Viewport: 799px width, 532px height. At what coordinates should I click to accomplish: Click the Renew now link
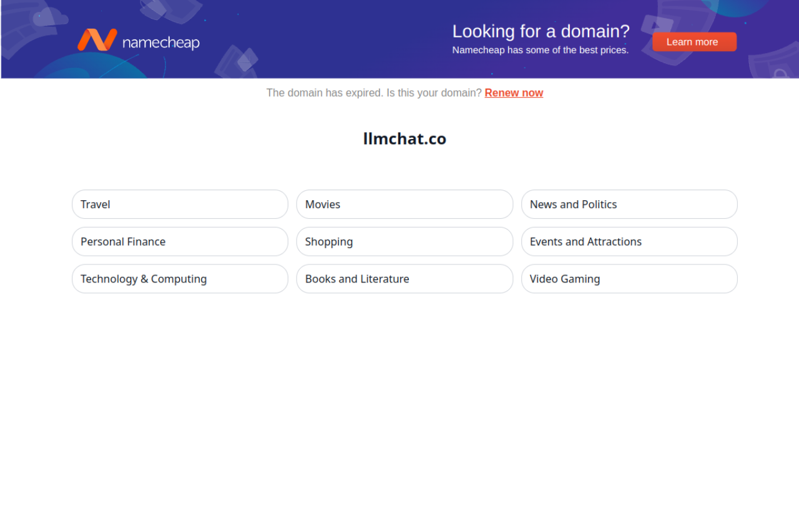(x=514, y=93)
